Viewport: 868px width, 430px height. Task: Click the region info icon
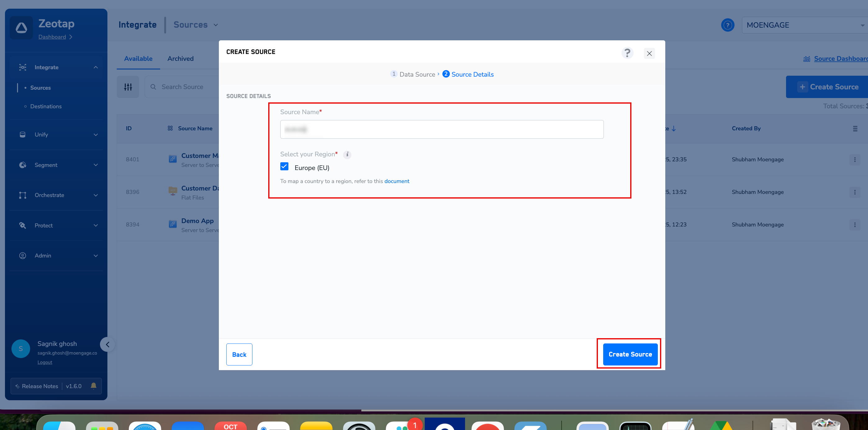coord(347,155)
